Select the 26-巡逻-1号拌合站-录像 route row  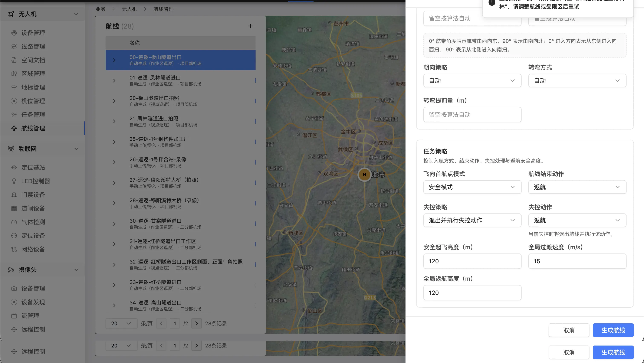coord(181,162)
